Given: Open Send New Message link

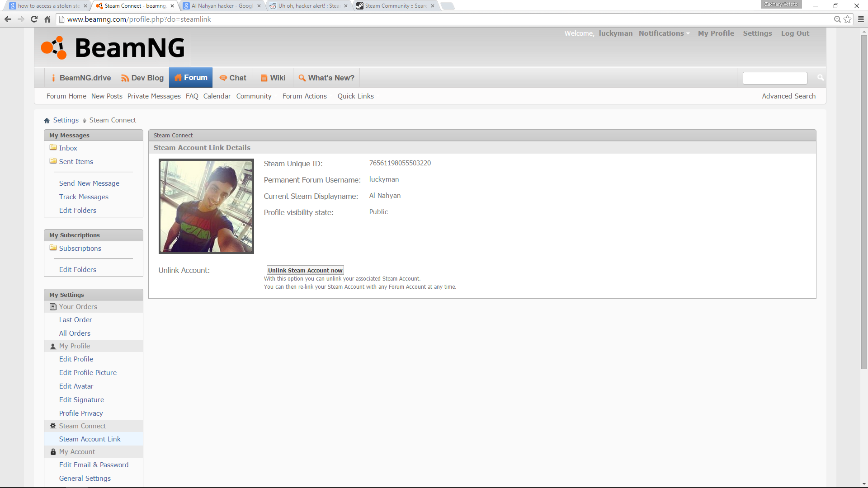Looking at the screenshot, I should coord(89,183).
